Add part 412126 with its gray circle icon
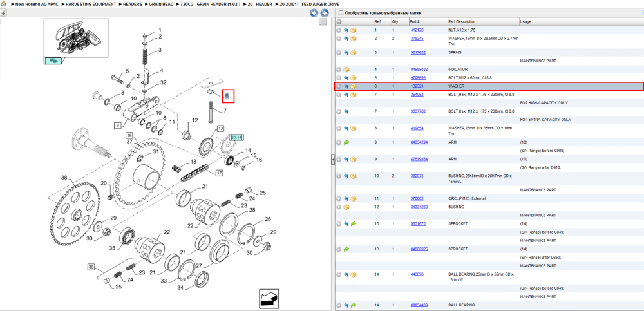 (x=339, y=30)
